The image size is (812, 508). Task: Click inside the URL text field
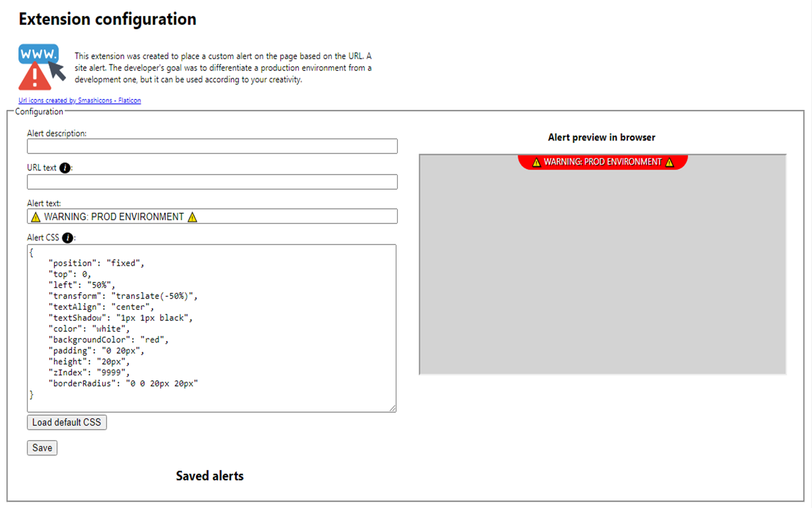[212, 182]
